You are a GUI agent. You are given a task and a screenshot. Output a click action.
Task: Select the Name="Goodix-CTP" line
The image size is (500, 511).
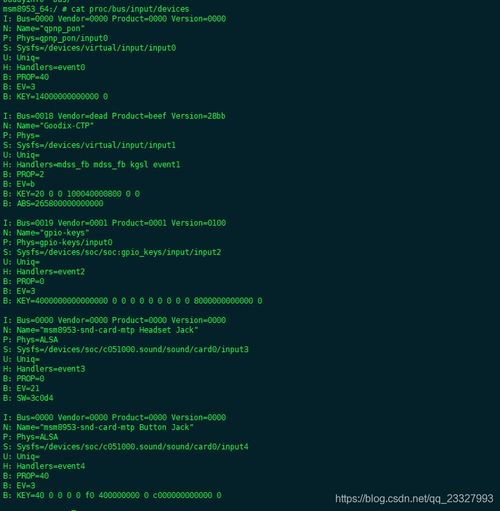click(48, 126)
